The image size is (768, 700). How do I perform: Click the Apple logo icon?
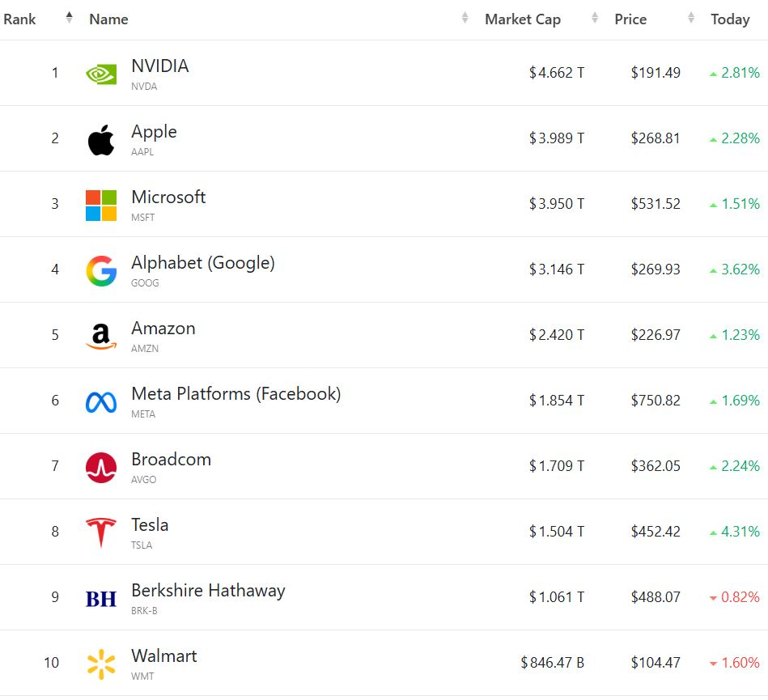tap(101, 141)
